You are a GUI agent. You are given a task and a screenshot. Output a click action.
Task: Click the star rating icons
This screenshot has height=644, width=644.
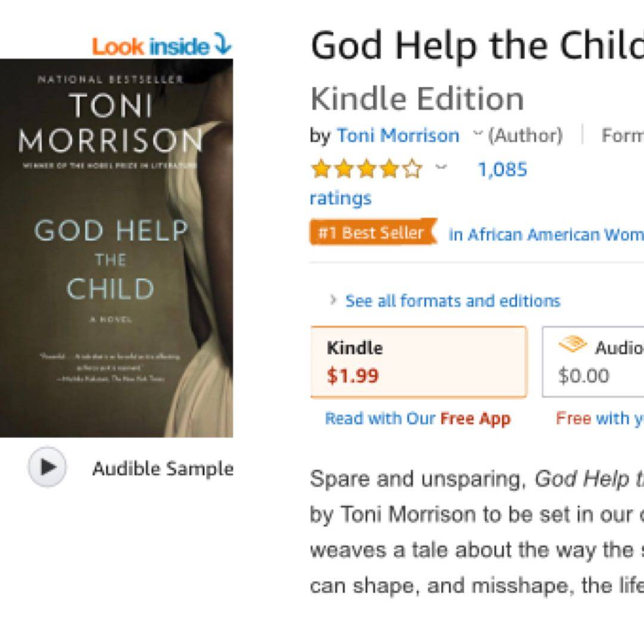366,170
